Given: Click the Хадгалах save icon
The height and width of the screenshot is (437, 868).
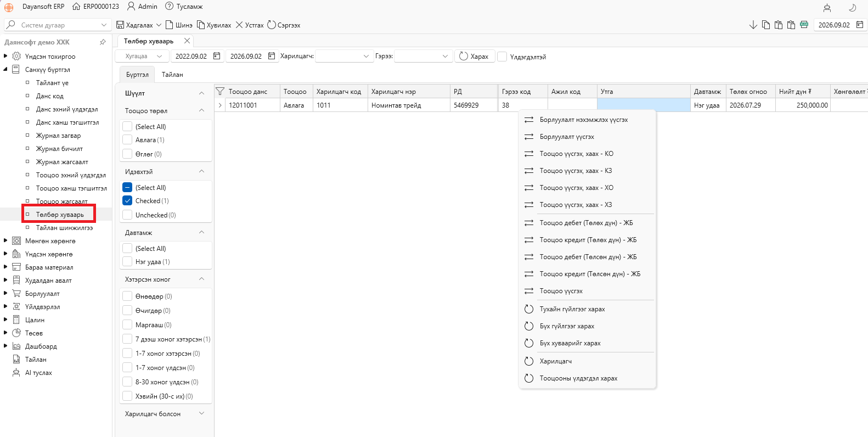Looking at the screenshot, I should click(120, 25).
